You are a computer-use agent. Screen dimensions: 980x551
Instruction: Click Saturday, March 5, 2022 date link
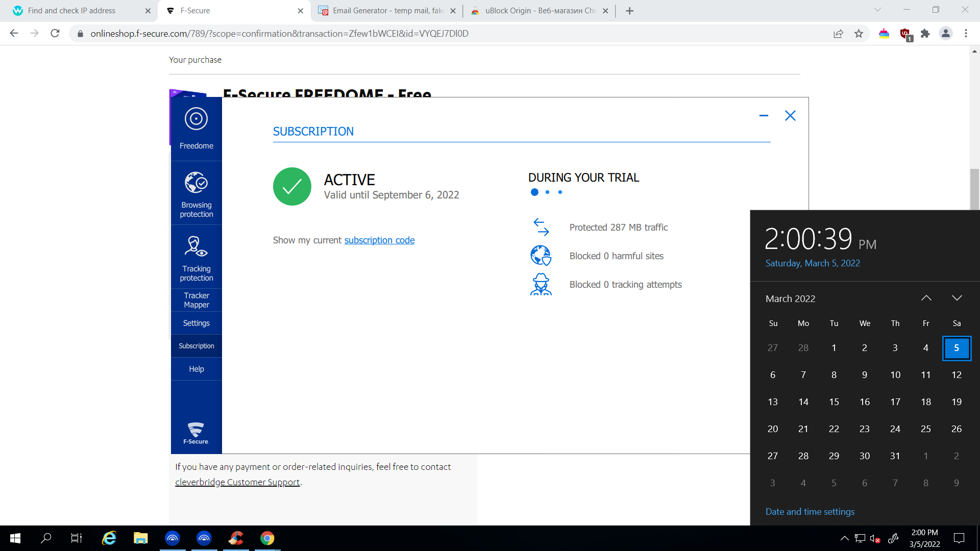click(x=813, y=263)
